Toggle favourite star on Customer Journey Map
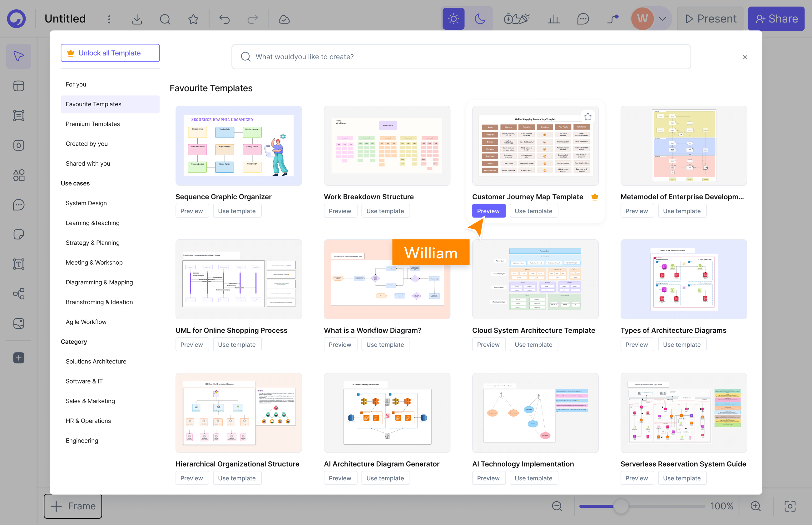Screen dimensions: 812x525 tap(588, 117)
